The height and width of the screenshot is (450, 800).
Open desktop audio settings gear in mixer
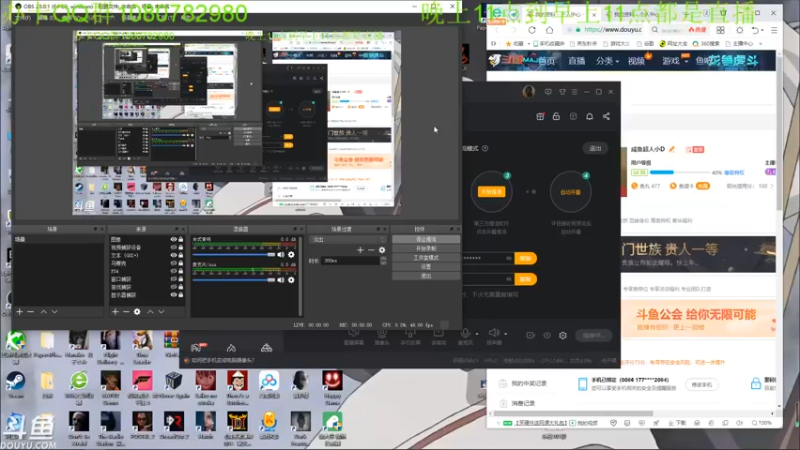click(x=291, y=255)
